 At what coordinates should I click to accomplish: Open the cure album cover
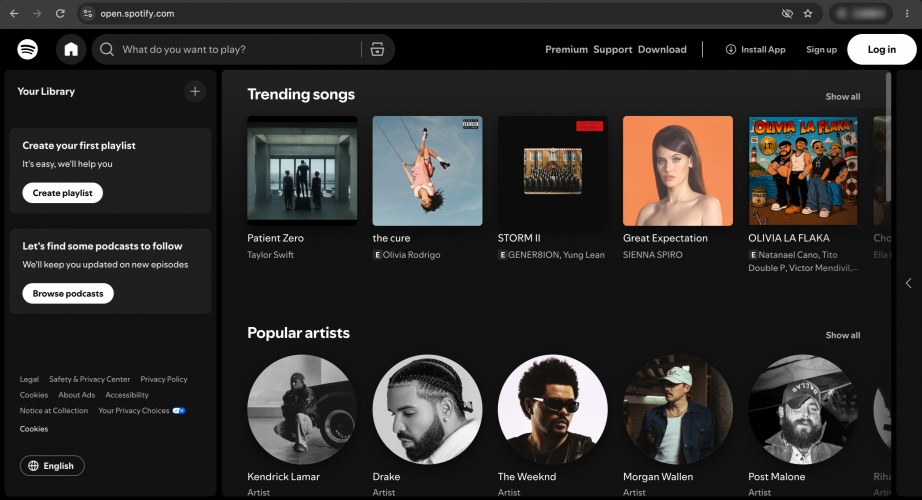coord(427,171)
